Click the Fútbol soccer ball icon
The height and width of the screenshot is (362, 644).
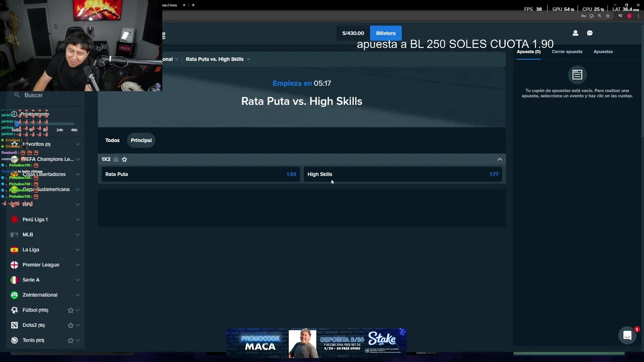pyautogui.click(x=14, y=310)
